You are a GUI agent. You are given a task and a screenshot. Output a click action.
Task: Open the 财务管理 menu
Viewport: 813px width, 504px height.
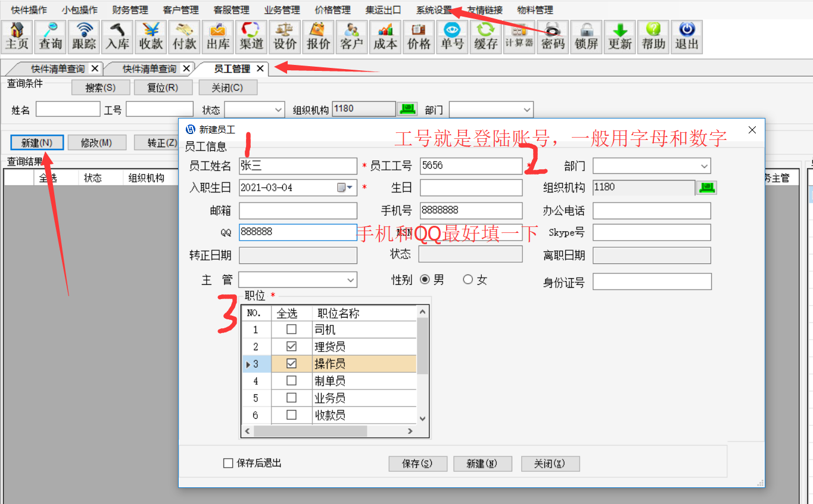tap(130, 10)
